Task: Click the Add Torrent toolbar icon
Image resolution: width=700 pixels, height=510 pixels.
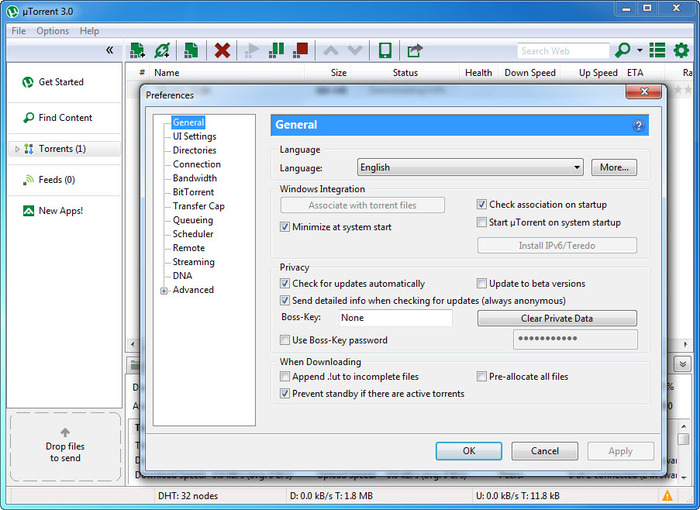Action: (x=137, y=50)
